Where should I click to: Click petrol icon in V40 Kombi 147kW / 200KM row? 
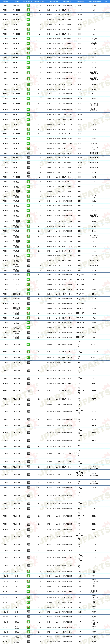[28, 632]
